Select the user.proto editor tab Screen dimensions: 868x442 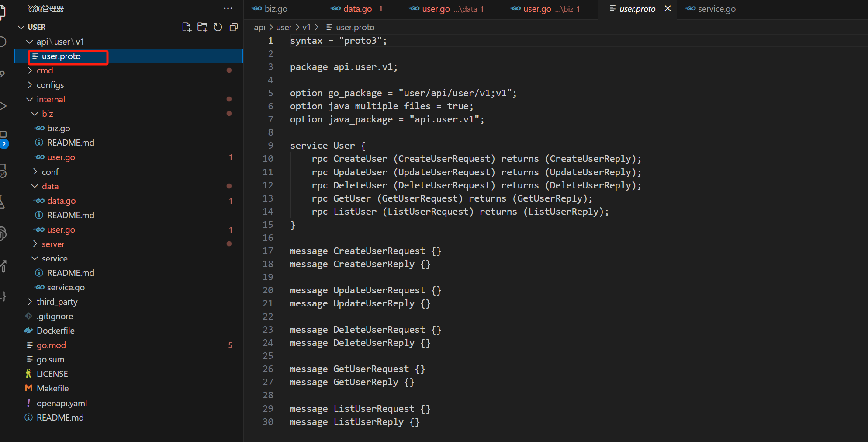click(637, 9)
